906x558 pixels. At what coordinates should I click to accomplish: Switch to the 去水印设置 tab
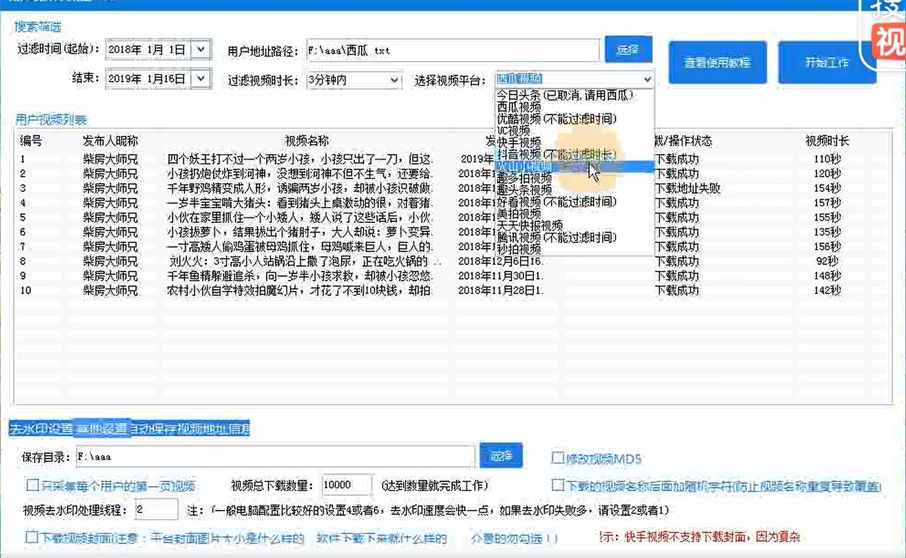40,429
